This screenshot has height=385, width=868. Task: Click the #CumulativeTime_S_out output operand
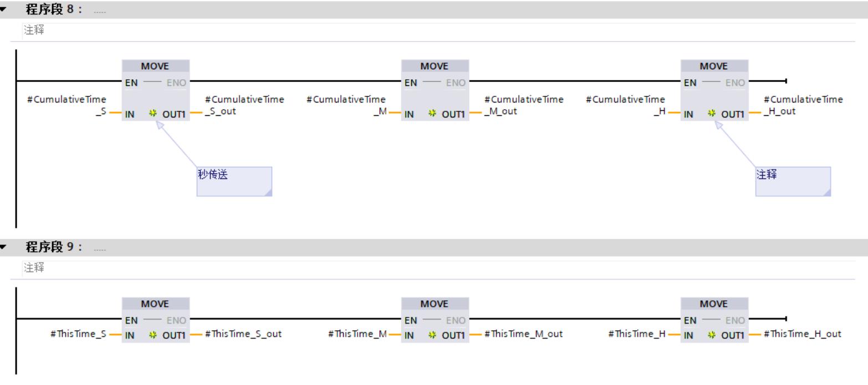click(x=244, y=105)
